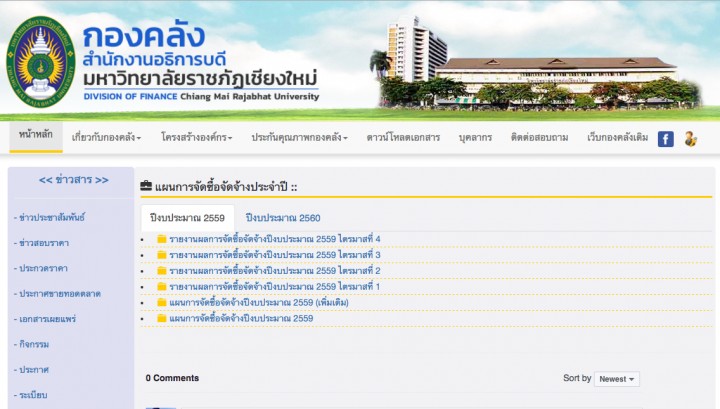Open รายงานผลการจัดซื้อจัดจ้าง 2559 ไตรมาสที่ 3 link
The height and width of the screenshot is (409, 720).
tap(275, 255)
